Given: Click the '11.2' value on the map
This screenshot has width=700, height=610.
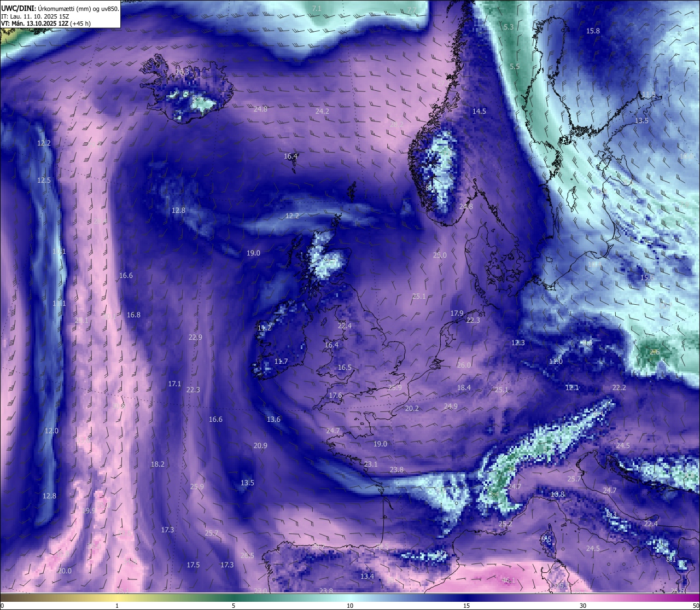Looking at the screenshot, I should (264, 328).
